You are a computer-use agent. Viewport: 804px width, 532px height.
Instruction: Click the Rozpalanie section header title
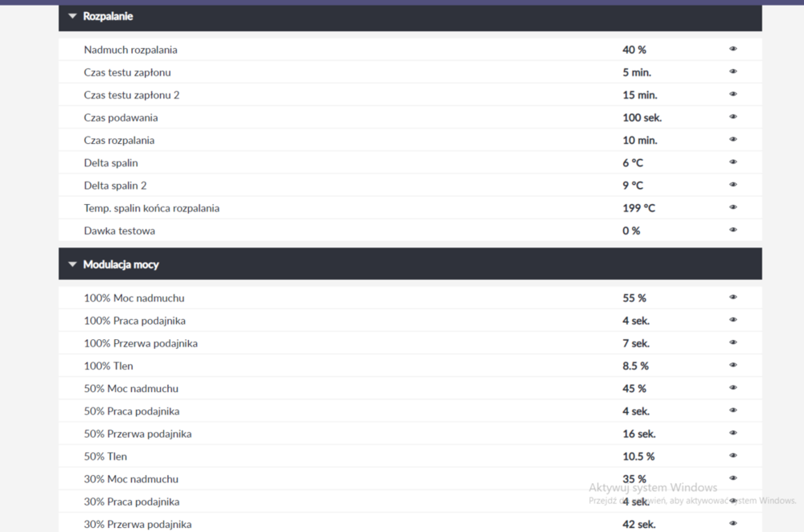click(x=108, y=16)
